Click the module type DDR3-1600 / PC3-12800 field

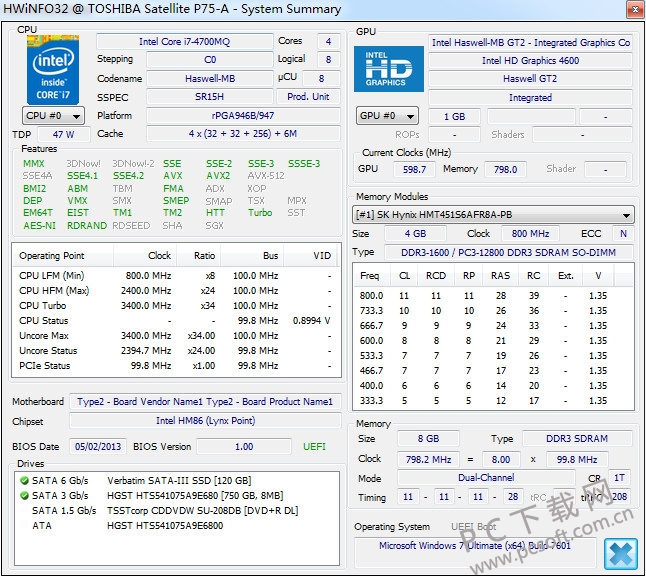coord(508,252)
